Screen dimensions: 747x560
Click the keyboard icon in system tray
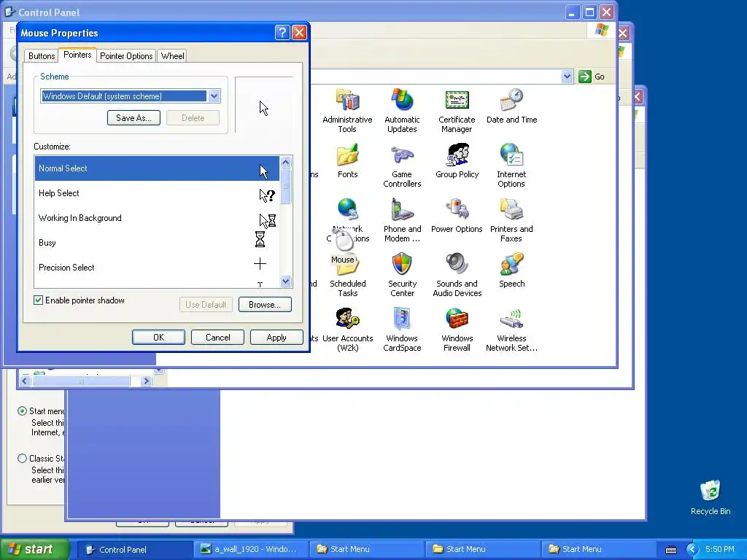(x=671, y=550)
